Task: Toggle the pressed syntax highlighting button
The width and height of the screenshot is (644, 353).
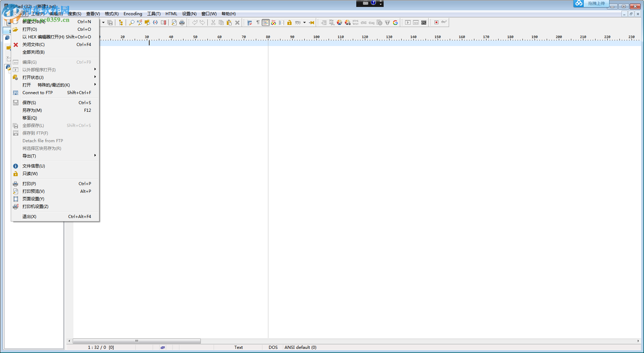Action: point(266,23)
